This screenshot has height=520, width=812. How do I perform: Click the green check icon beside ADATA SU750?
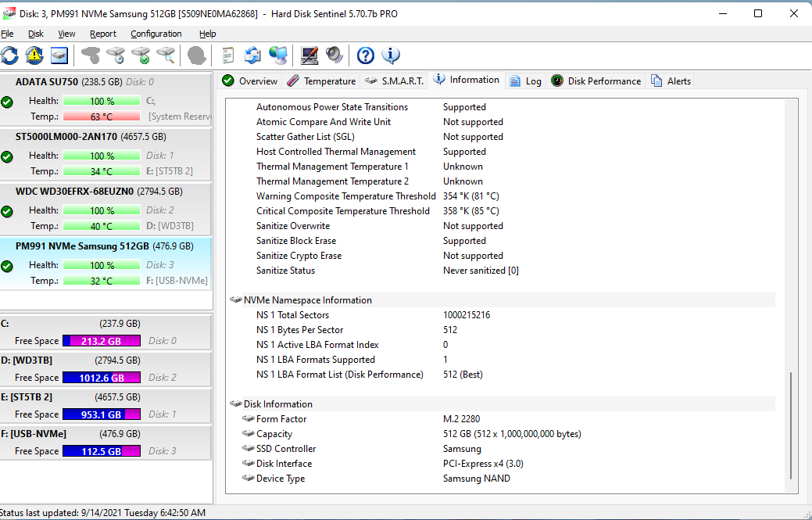click(x=7, y=102)
